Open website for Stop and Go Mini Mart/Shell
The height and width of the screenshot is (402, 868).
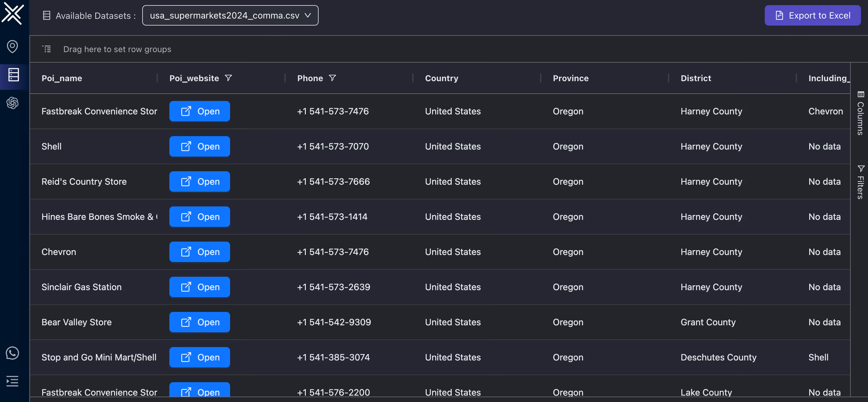(199, 357)
